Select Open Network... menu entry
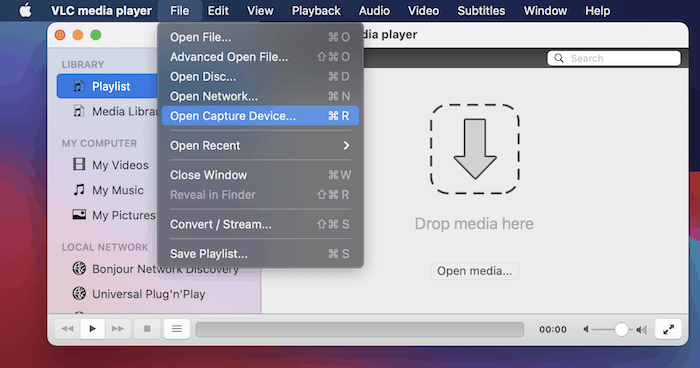The width and height of the screenshot is (700, 368). click(260, 96)
